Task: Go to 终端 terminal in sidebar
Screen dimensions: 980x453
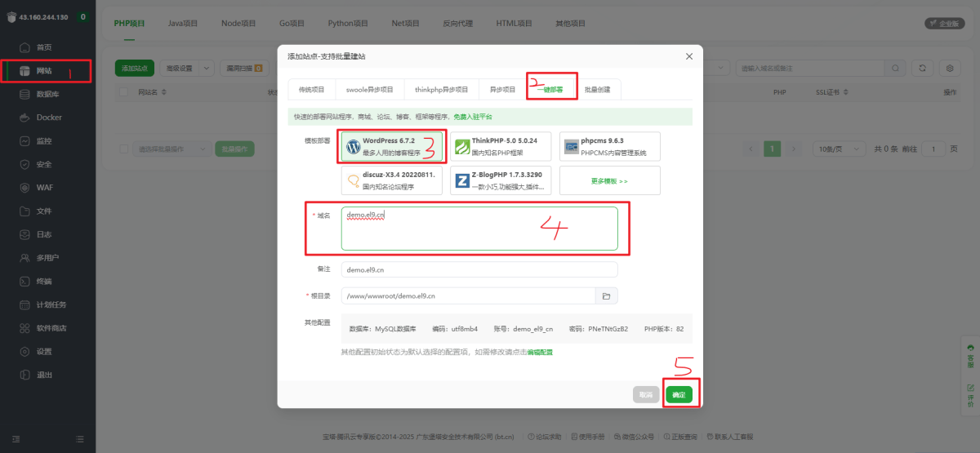Action: (x=44, y=282)
